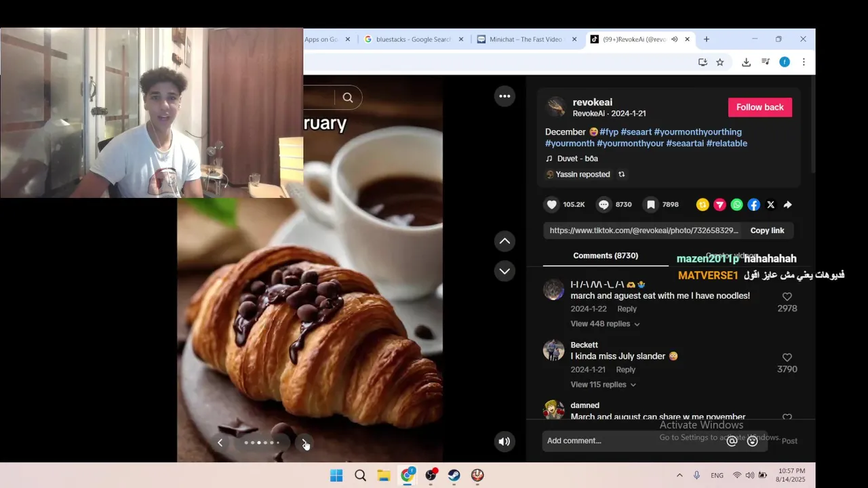868x488 pixels.
Task: Like the 'march and aguest' comment
Action: tap(787, 297)
